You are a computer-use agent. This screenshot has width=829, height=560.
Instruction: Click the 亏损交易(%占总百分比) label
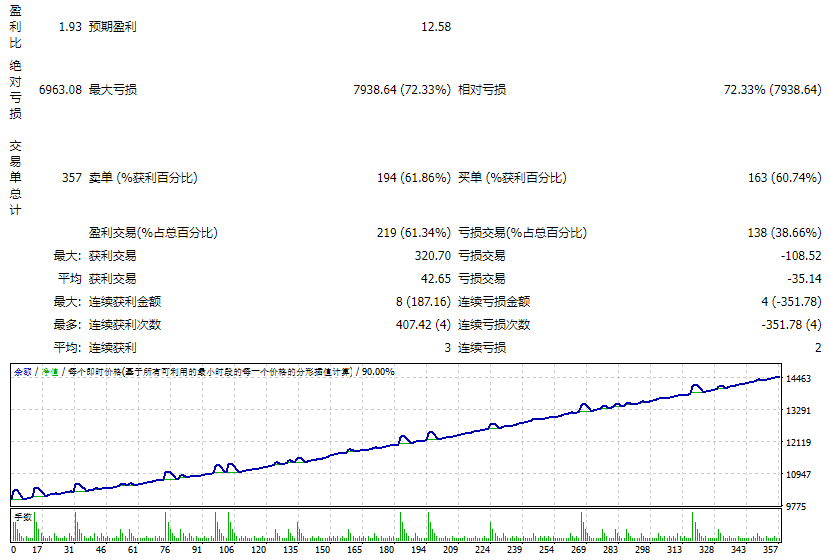522,233
